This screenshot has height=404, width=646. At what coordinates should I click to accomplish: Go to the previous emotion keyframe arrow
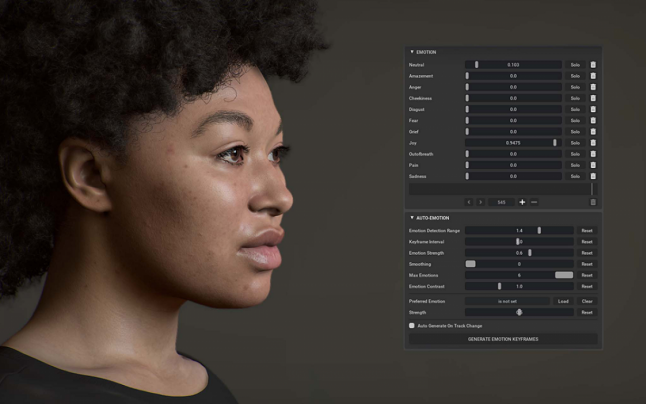tap(469, 202)
